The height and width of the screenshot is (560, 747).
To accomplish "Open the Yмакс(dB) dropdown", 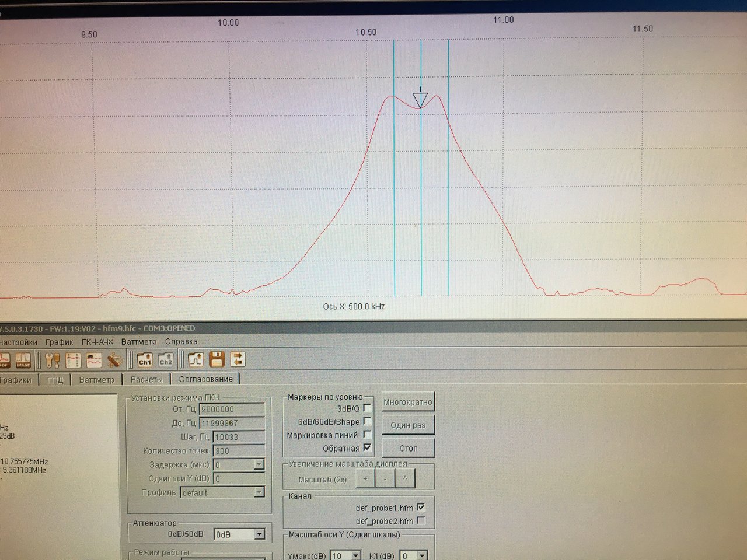I will (x=355, y=556).
